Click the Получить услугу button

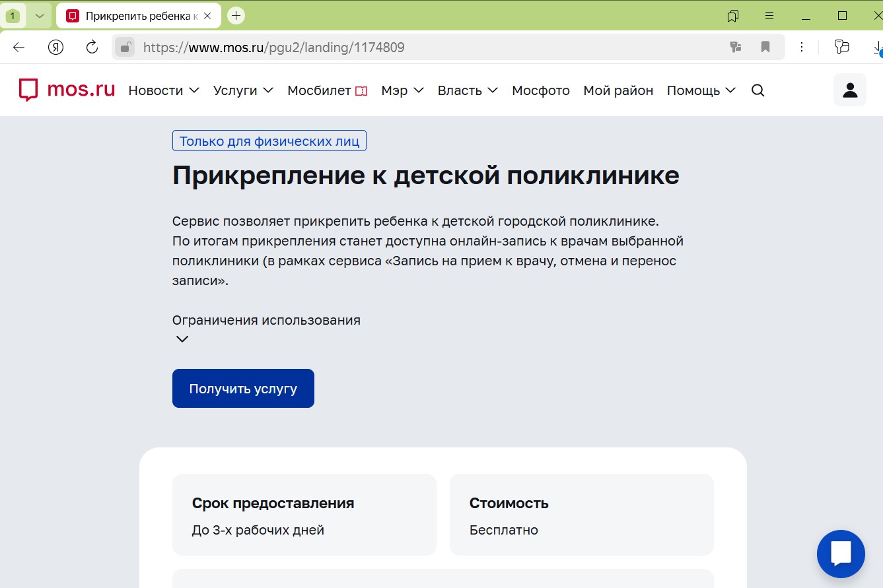(242, 388)
